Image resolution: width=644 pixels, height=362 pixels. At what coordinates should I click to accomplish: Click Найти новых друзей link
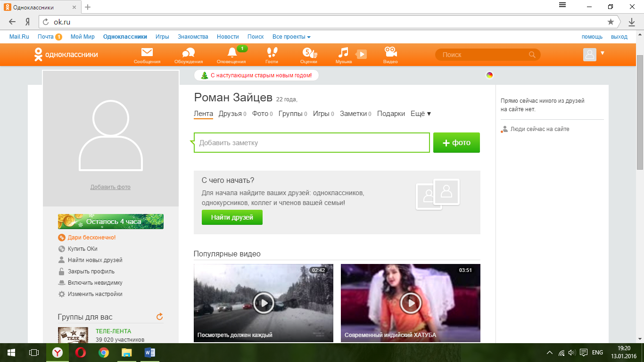click(95, 260)
